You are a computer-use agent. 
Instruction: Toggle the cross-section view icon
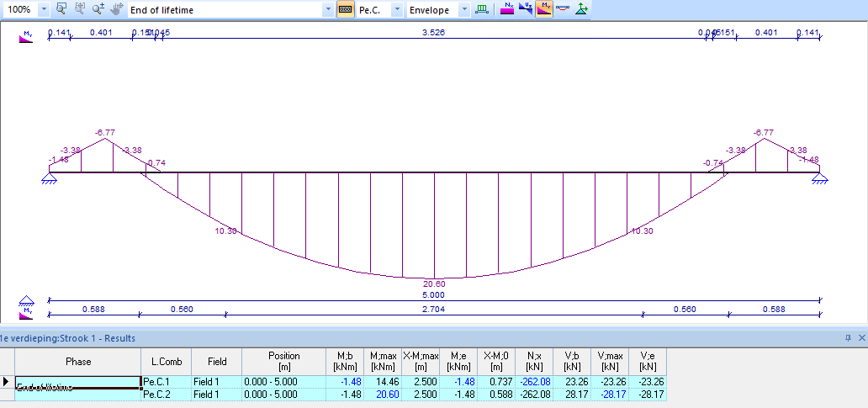[x=346, y=9]
